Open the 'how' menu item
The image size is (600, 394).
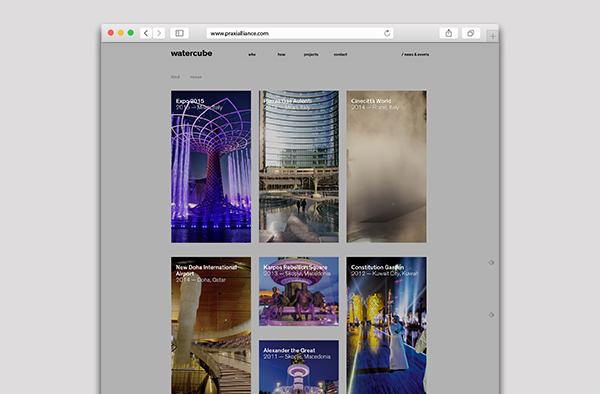coord(281,54)
